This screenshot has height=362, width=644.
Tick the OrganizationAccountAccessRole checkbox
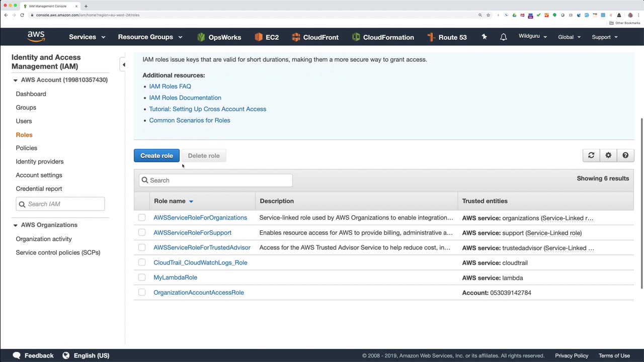click(142, 292)
